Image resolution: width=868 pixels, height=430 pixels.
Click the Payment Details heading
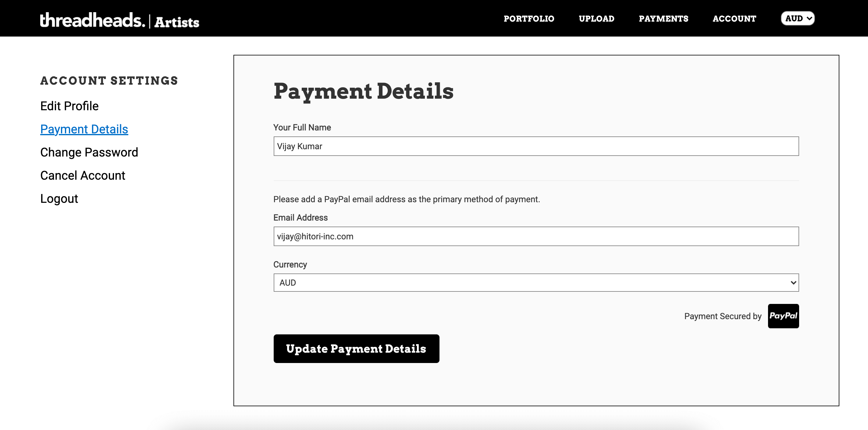pyautogui.click(x=364, y=91)
